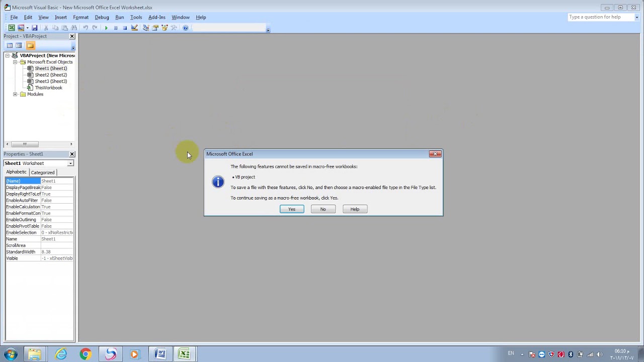644x362 pixels.
Task: Open the Run menu
Action: click(119, 17)
